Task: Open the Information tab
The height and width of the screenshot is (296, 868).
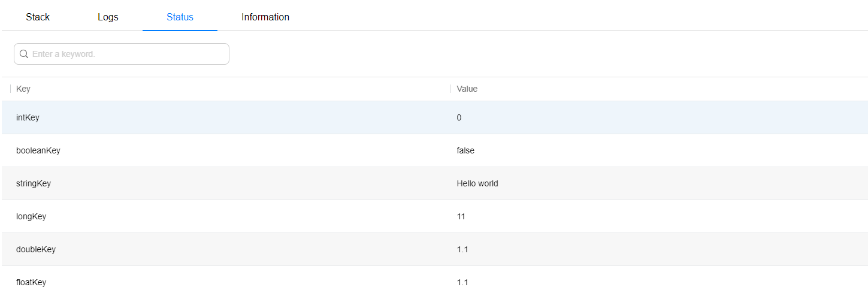Action: [265, 17]
